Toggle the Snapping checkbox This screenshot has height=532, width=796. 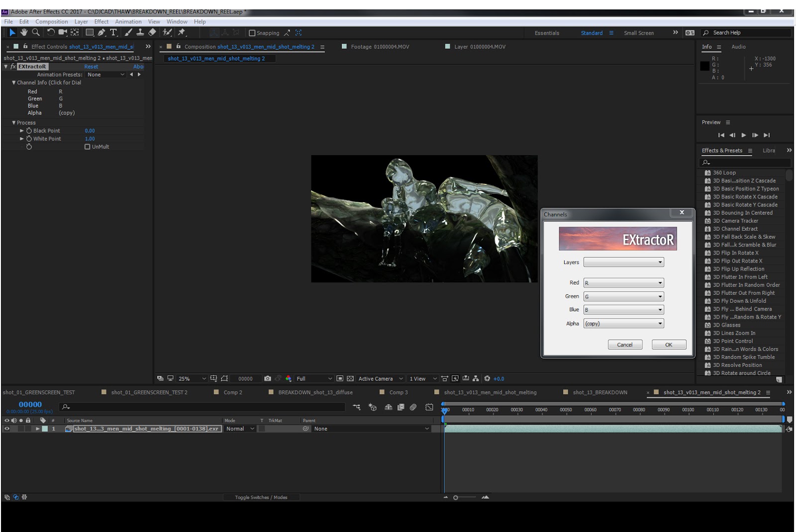[x=252, y=33]
